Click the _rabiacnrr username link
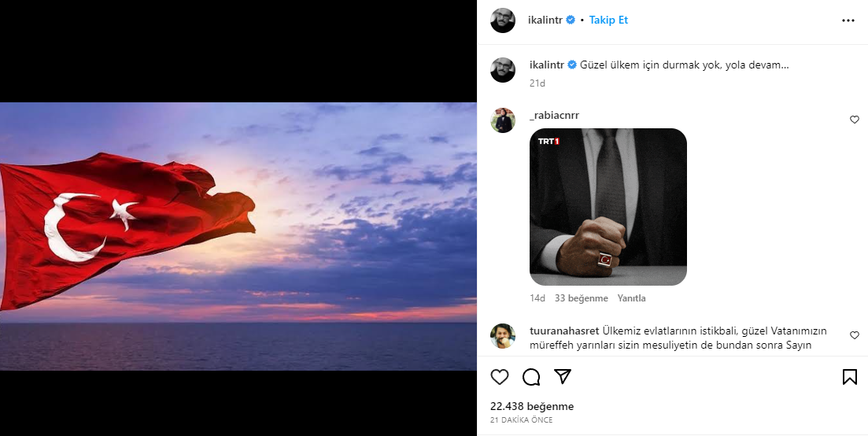Image resolution: width=868 pixels, height=436 pixels. click(555, 116)
